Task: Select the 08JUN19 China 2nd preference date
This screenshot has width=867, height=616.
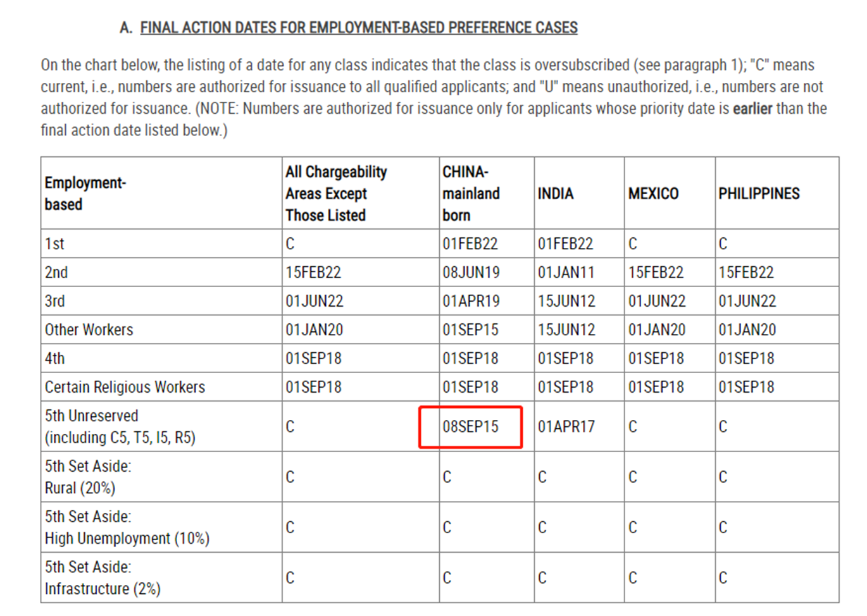Action: pyautogui.click(x=471, y=273)
